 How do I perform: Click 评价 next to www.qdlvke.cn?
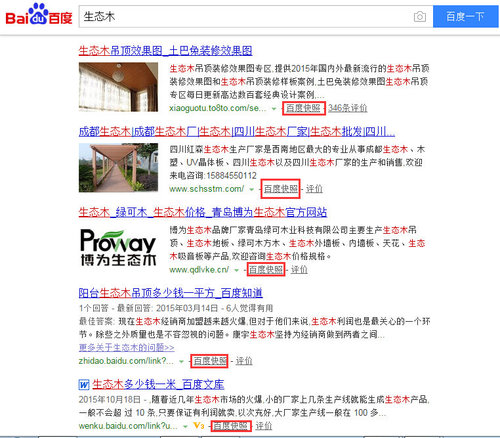pos(299,270)
